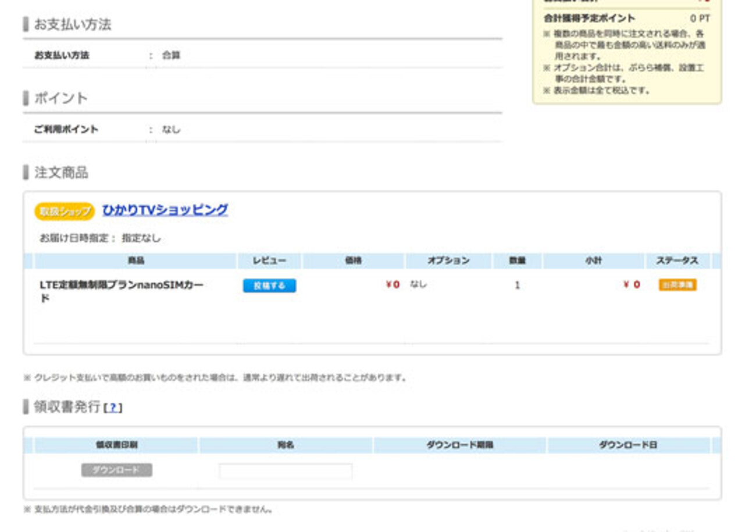Click the gray ダウンロード receipt button
The width and height of the screenshot is (756, 532).
point(117,470)
